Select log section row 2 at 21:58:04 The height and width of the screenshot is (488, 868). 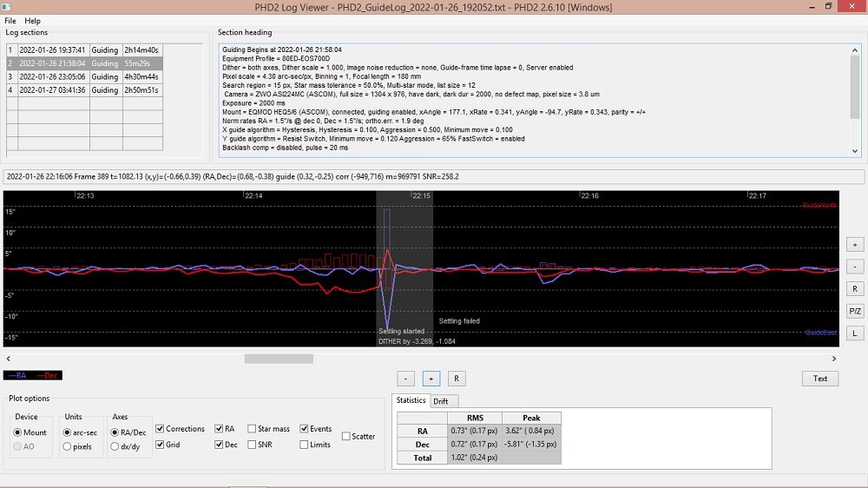coord(85,63)
